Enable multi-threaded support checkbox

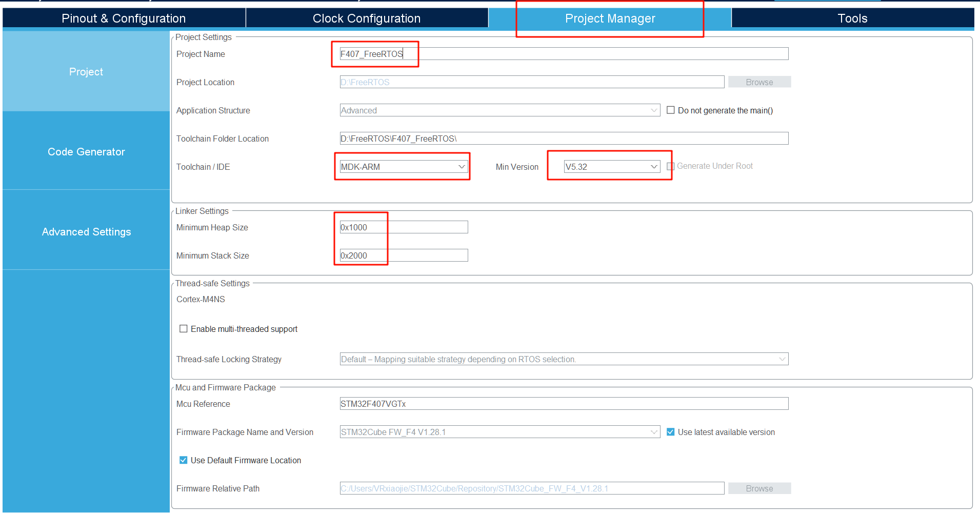point(183,329)
